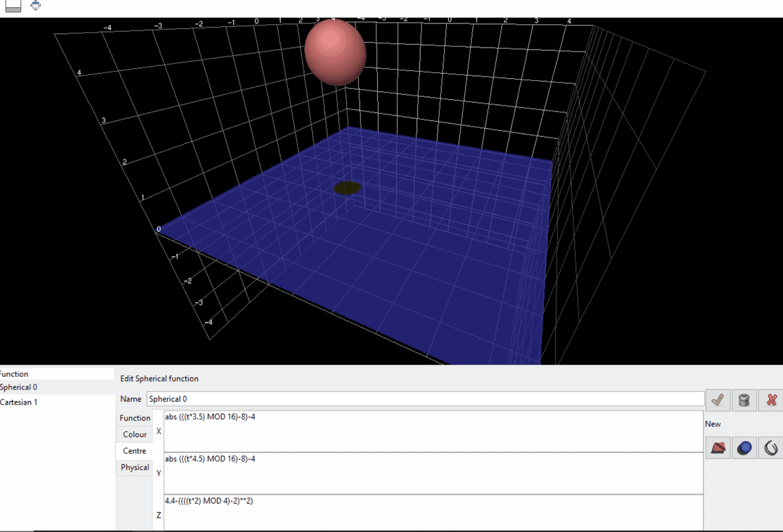Click the Name field containing Spherical 0
783x532 pixels.
pos(425,398)
